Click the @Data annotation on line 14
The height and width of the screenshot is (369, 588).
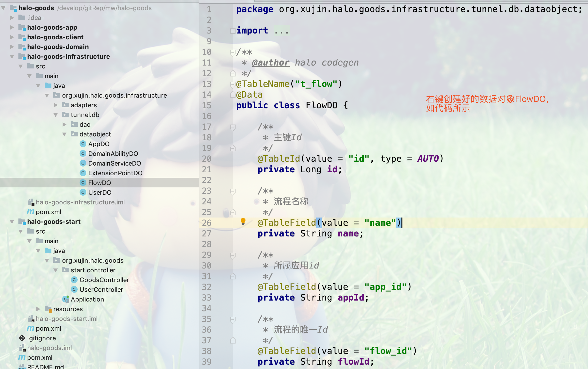click(249, 95)
